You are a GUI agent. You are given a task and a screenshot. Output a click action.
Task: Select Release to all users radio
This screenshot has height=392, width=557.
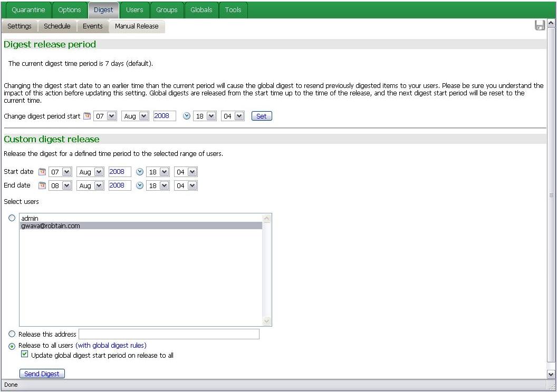12,346
